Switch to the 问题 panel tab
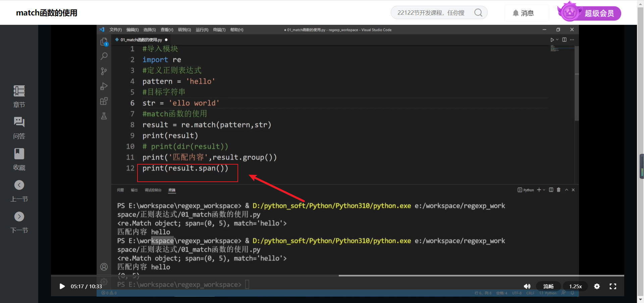 click(120, 190)
